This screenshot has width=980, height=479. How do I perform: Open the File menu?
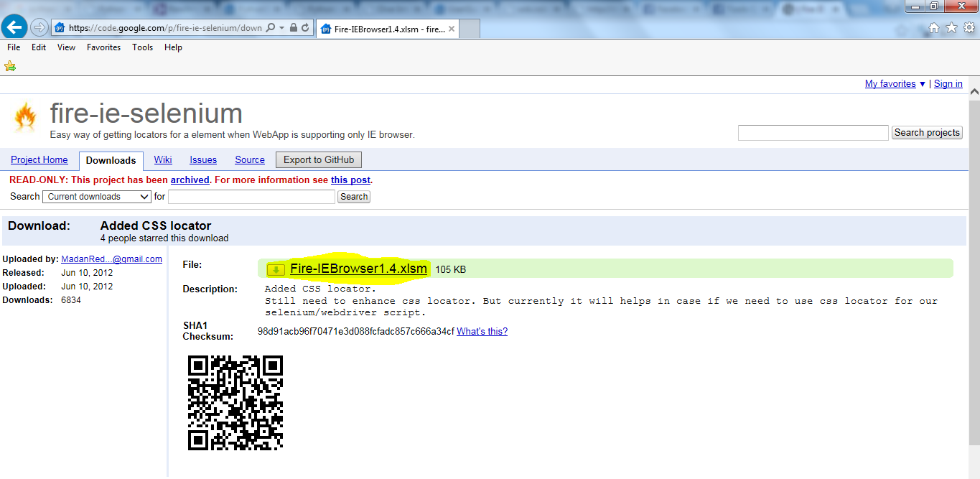tap(14, 47)
